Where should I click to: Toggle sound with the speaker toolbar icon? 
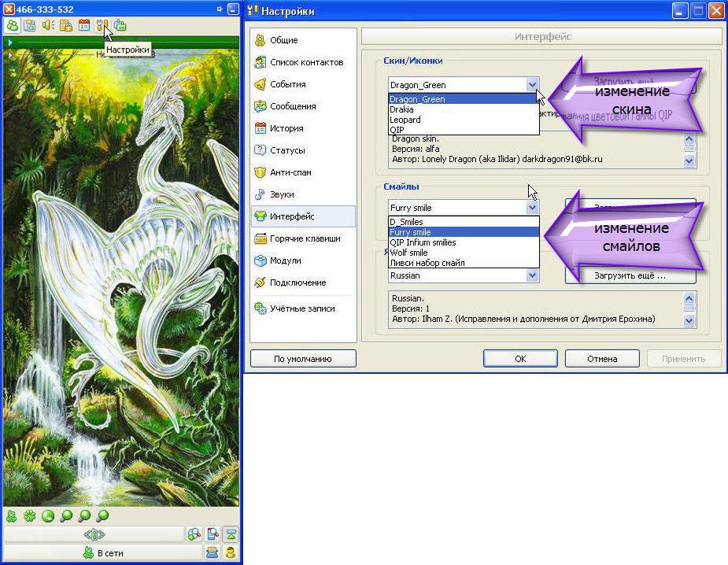pos(48,25)
